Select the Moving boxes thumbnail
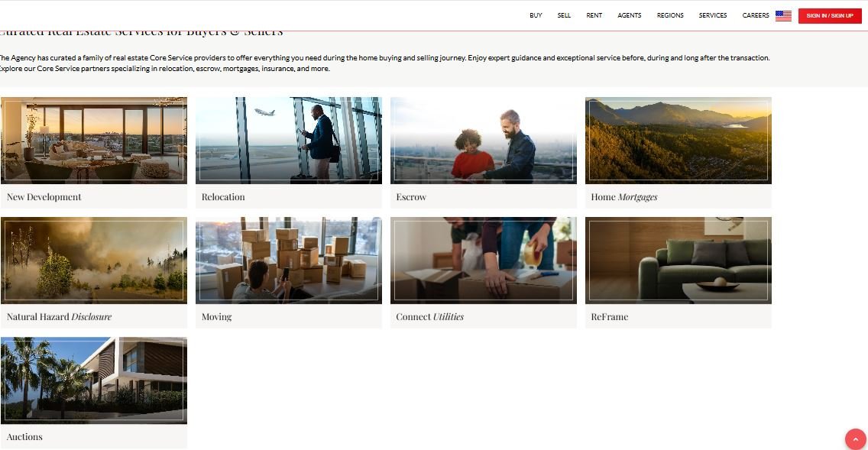The width and height of the screenshot is (868, 450). [x=288, y=261]
